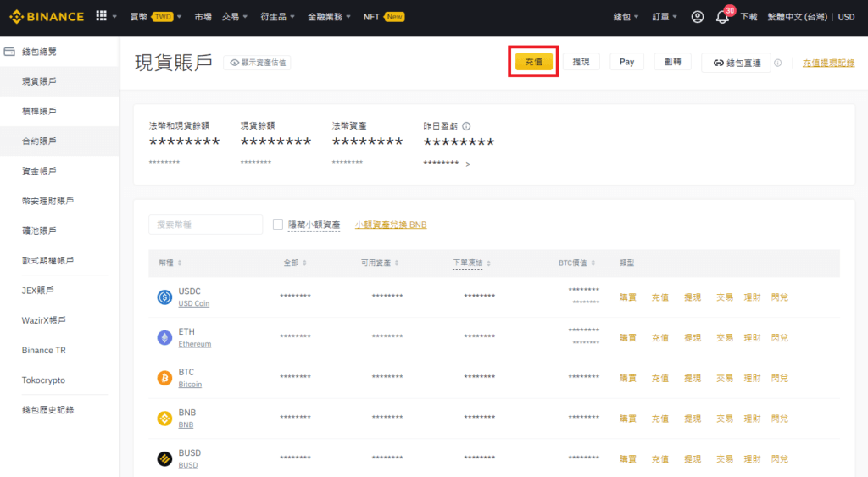Click the 搜索幣種 search field

point(205,225)
